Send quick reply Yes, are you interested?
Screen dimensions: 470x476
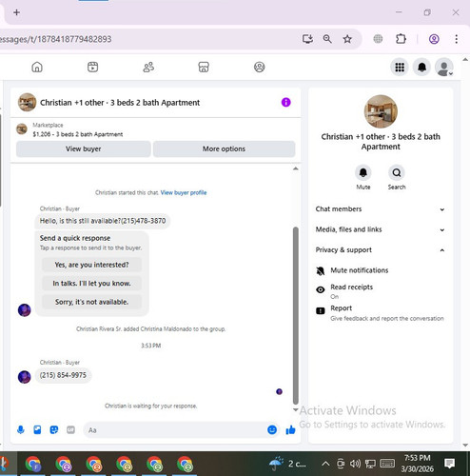pos(91,265)
